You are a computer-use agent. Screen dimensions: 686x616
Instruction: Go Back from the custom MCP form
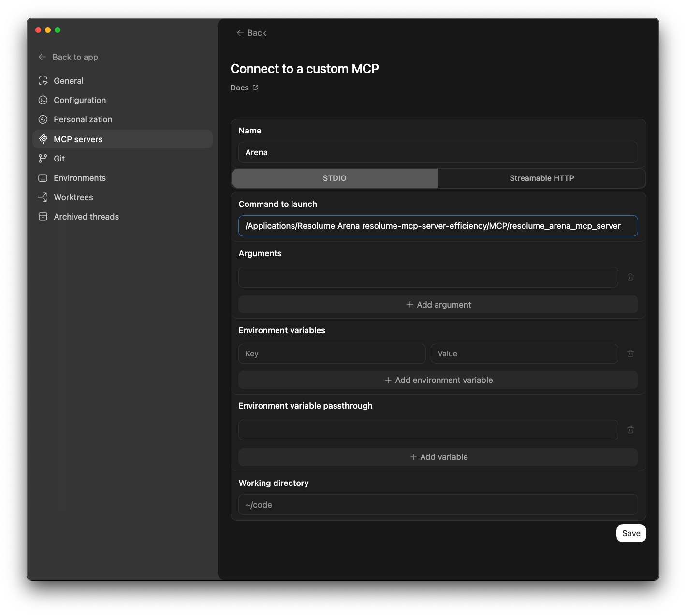pos(251,33)
